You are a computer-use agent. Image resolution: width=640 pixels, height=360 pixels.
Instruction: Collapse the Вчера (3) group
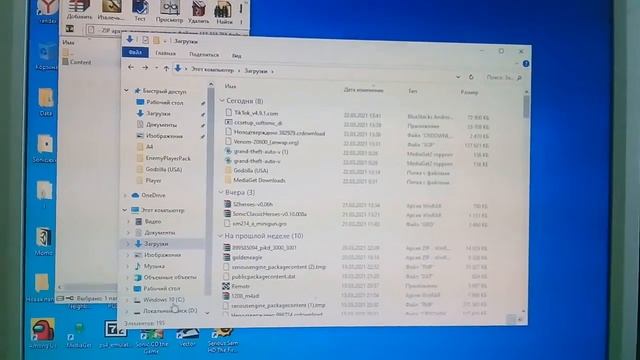pyautogui.click(x=221, y=192)
